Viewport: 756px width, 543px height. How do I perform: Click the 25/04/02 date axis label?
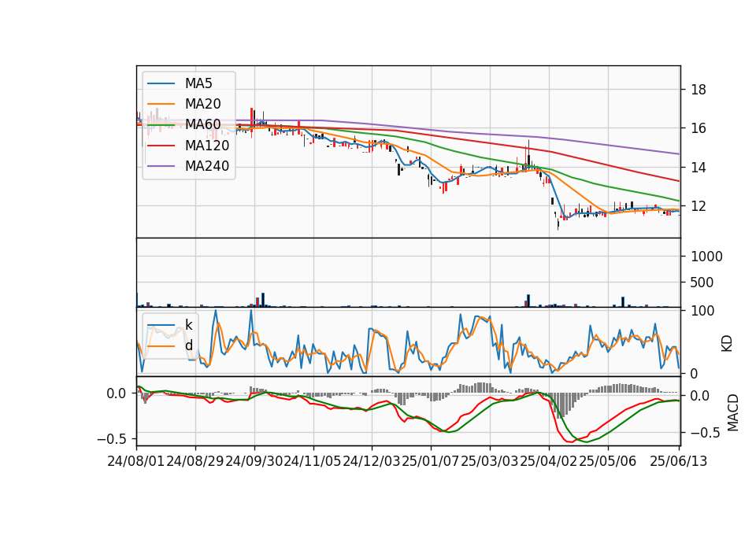click(x=549, y=461)
